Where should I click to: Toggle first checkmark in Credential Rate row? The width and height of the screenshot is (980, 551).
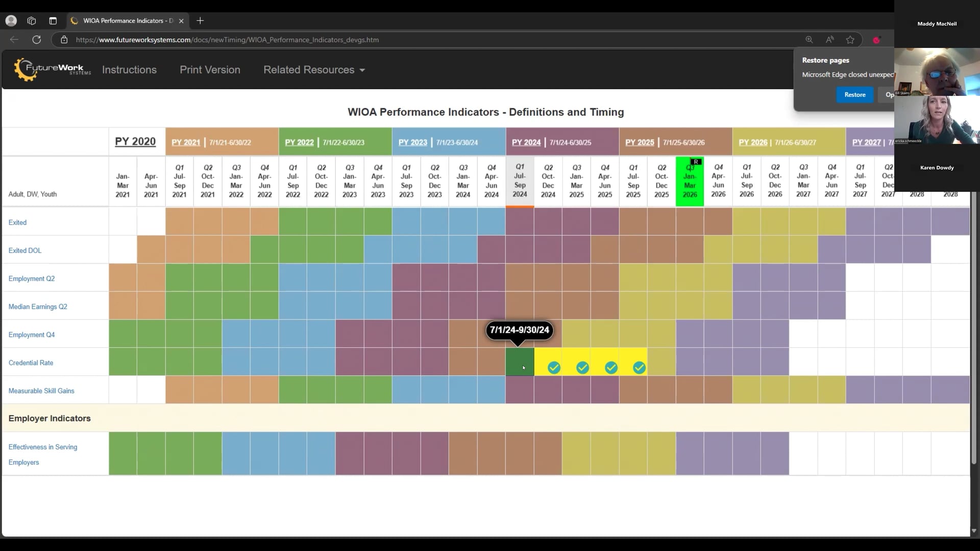coord(554,368)
